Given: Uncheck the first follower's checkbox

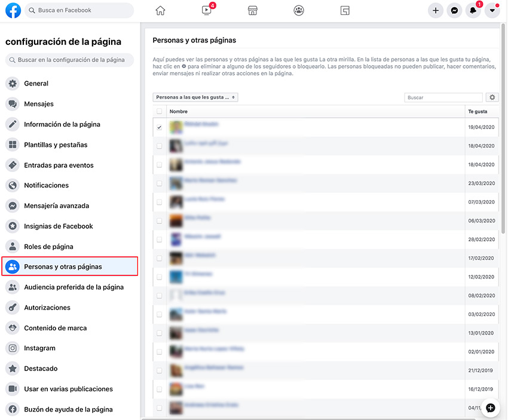Looking at the screenshot, I should click(x=159, y=127).
